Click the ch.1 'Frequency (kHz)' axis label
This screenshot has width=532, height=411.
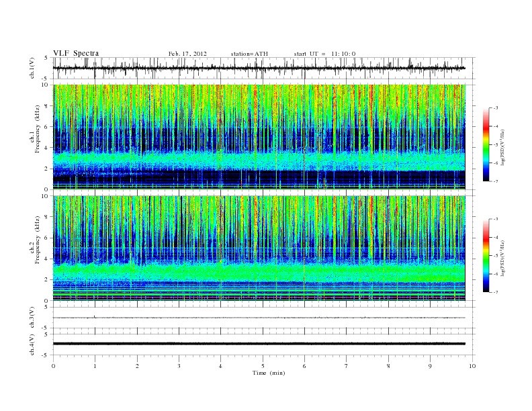tap(37, 129)
